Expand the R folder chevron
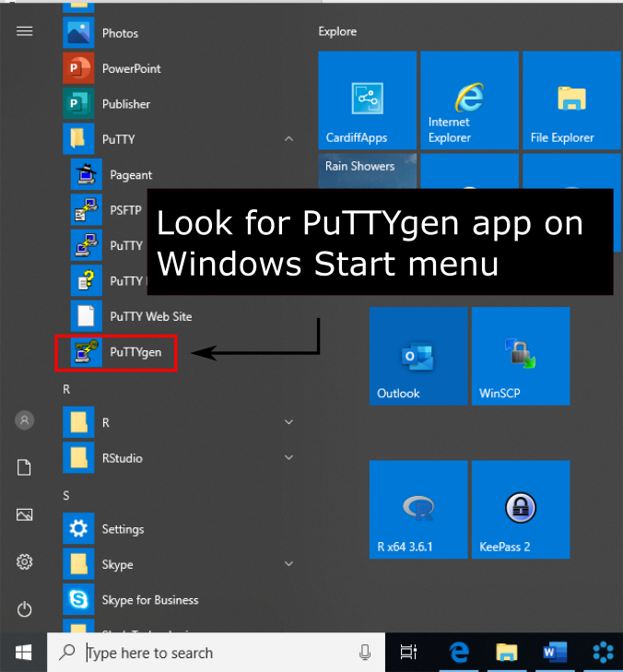The height and width of the screenshot is (672, 623). tap(288, 422)
